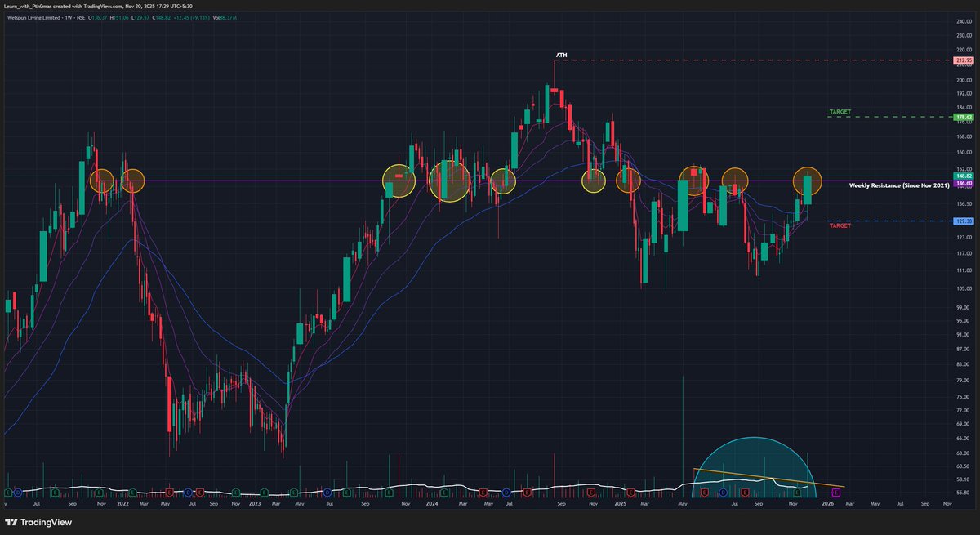
Task: Select the green earnings badge below September 2021
Action: 55,492
